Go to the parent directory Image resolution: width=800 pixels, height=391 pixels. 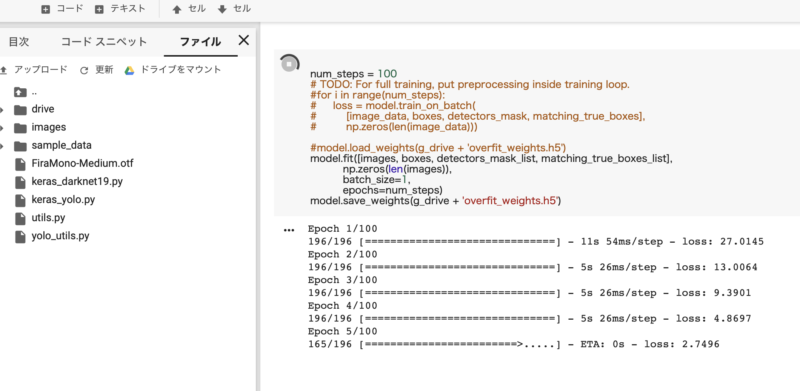(26, 92)
